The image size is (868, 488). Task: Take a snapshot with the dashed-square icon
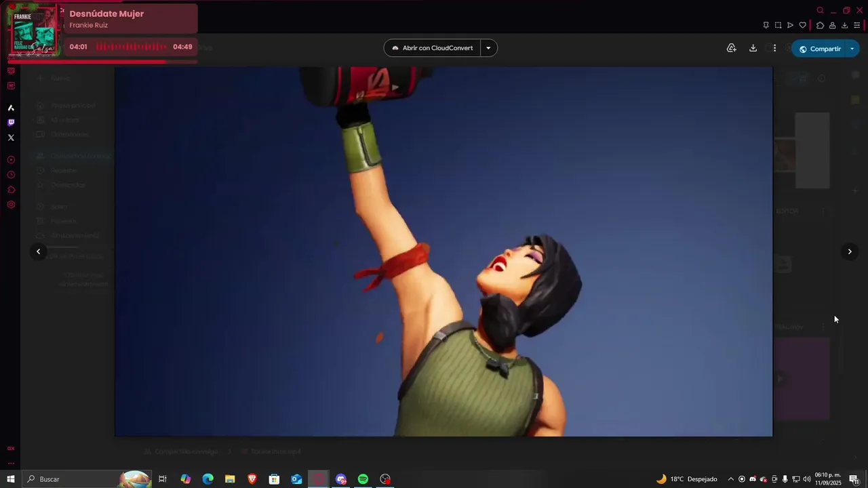coord(778,25)
